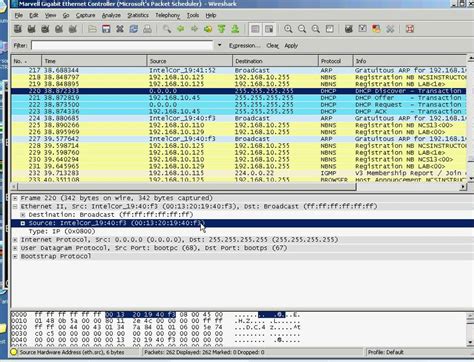
Task: Stop the running capture
Action: click(59, 29)
